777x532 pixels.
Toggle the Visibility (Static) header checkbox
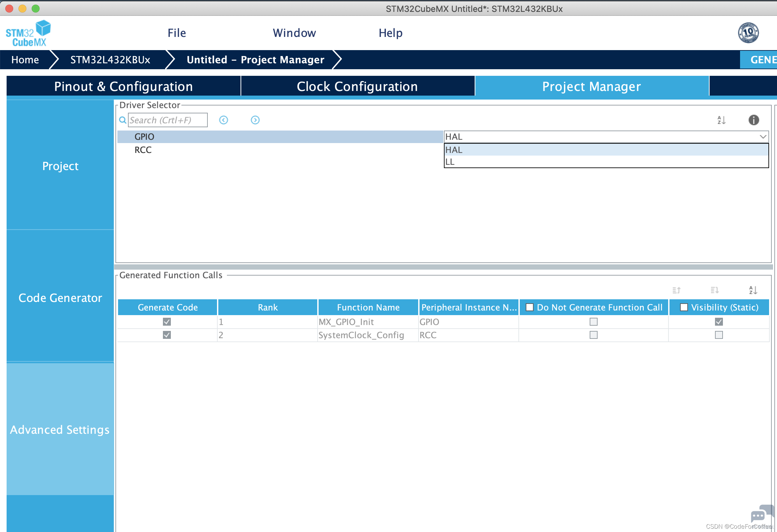(684, 308)
